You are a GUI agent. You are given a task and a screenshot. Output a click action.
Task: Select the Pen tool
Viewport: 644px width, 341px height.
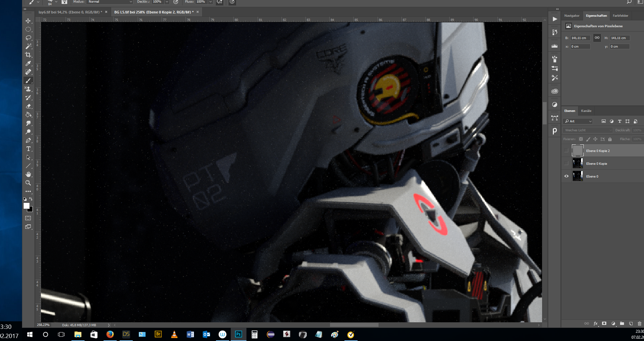pyautogui.click(x=28, y=140)
